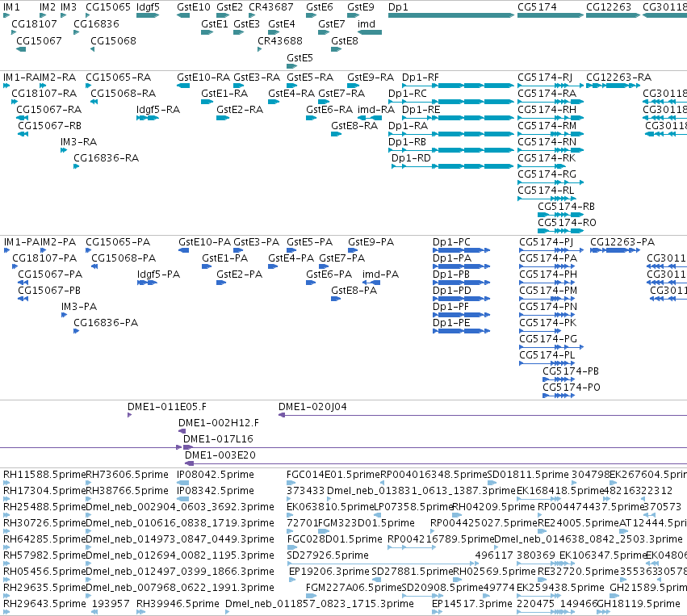
Task: Click the RH04209.5prime EST label
Action: coord(494,507)
